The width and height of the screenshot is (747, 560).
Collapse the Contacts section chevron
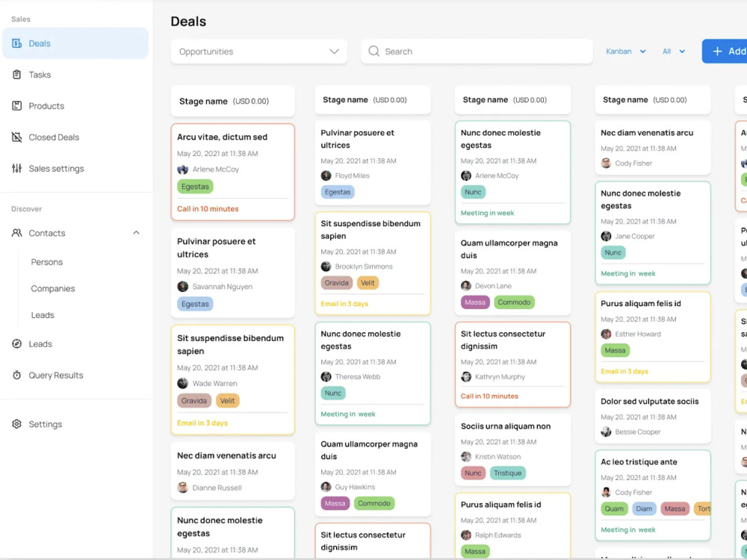pyautogui.click(x=136, y=233)
